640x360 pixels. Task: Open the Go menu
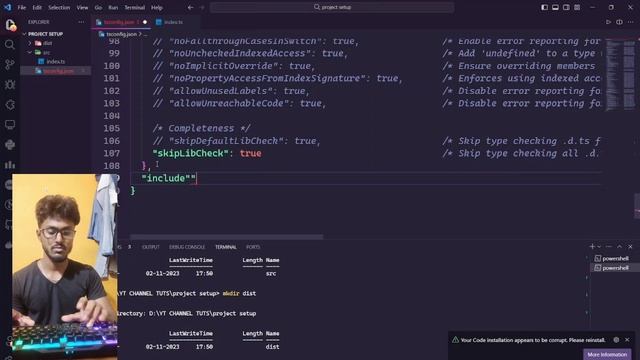coord(98,7)
